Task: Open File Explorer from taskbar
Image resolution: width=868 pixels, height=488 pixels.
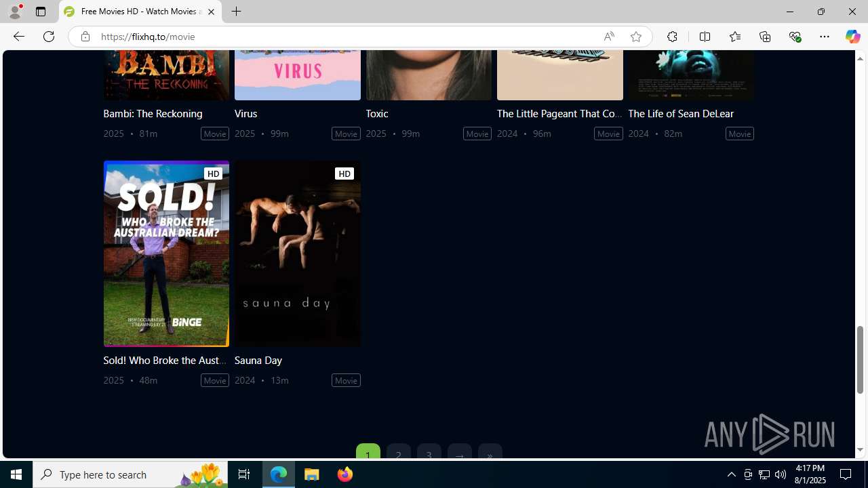Action: point(312,474)
